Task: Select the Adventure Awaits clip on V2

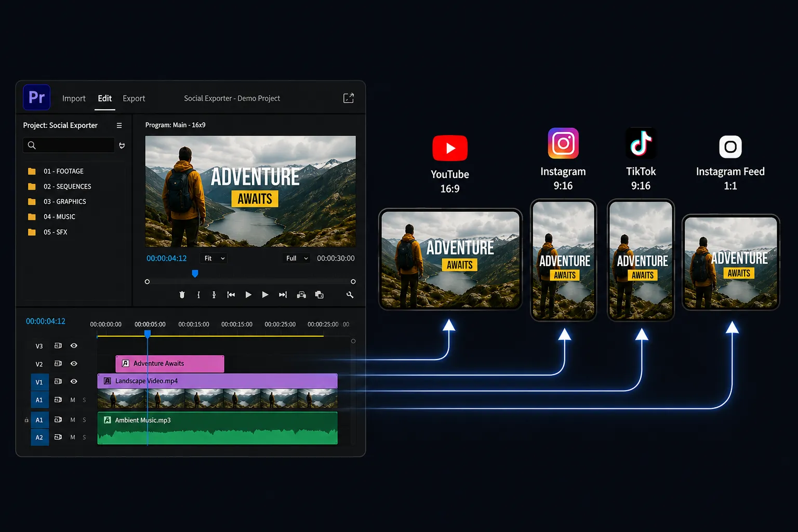Action: [170, 364]
